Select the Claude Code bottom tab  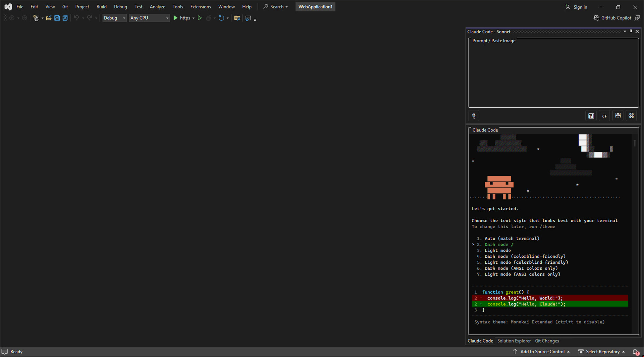[480, 341]
